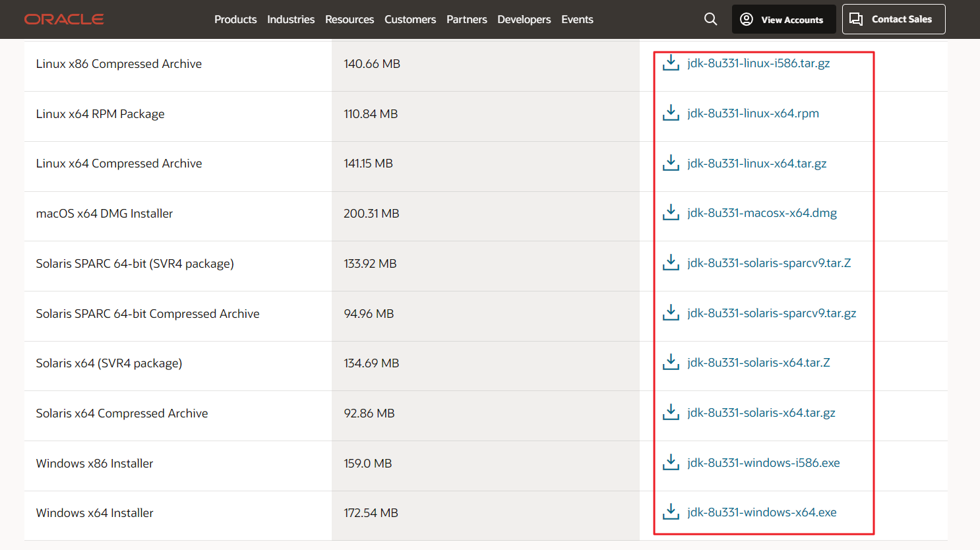Viewport: 980px width, 550px height.
Task: Click download icon for jdk-8u331-solaris-x64.tar.Z
Action: [671, 362]
